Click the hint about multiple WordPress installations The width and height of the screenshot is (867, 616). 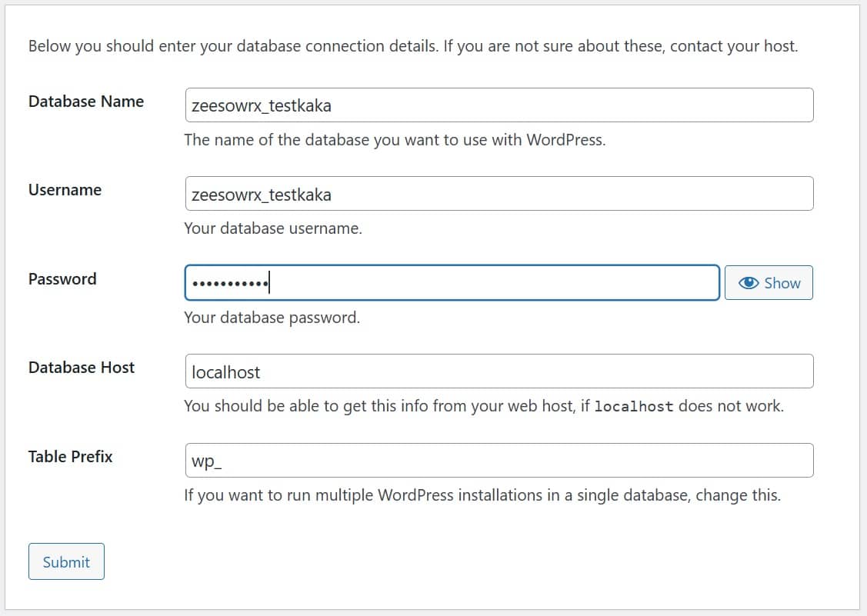[482, 495]
